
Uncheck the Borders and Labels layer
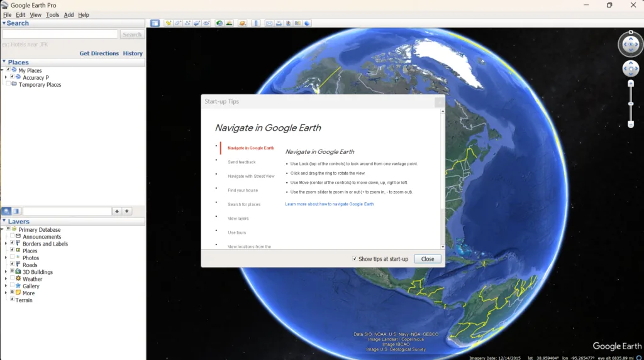pyautogui.click(x=13, y=243)
